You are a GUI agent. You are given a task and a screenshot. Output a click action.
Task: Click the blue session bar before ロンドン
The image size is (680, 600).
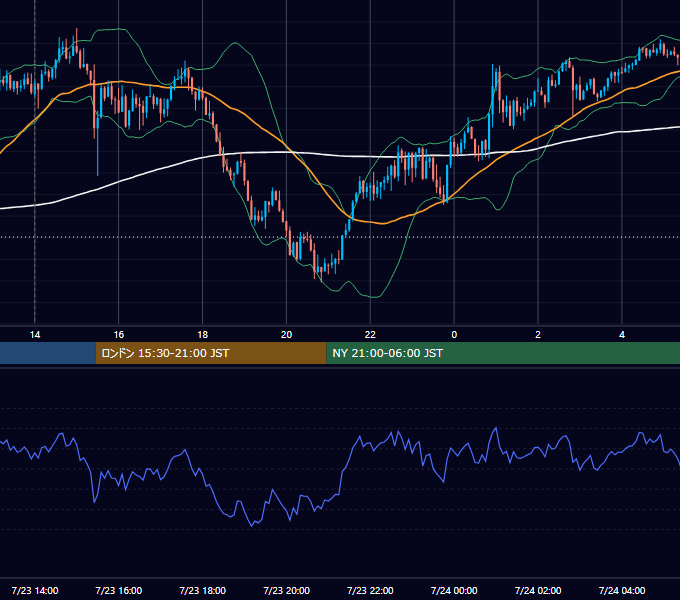click(48, 353)
